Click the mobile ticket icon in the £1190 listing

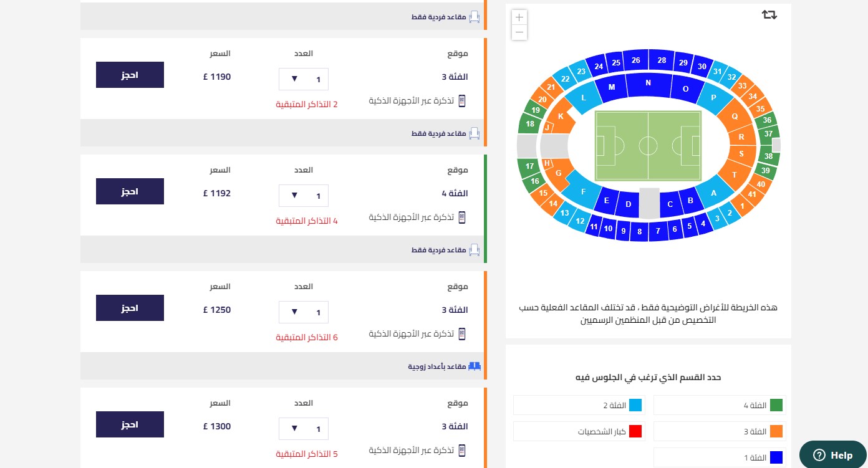462,101
